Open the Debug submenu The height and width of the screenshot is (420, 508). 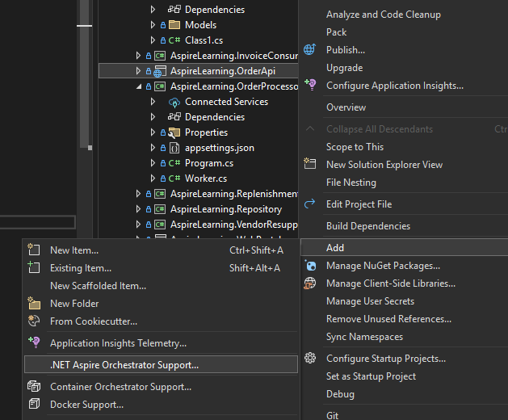[340, 394]
